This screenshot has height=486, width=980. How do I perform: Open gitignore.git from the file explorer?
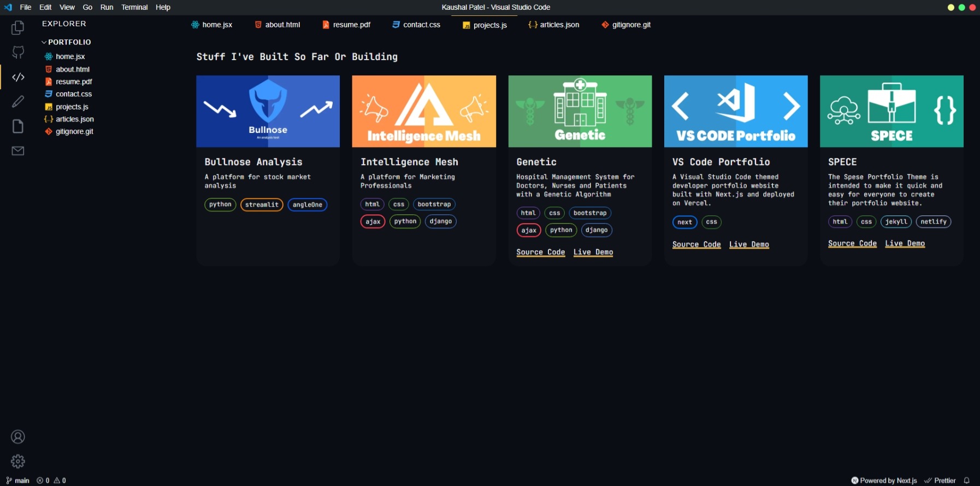pyautogui.click(x=74, y=131)
